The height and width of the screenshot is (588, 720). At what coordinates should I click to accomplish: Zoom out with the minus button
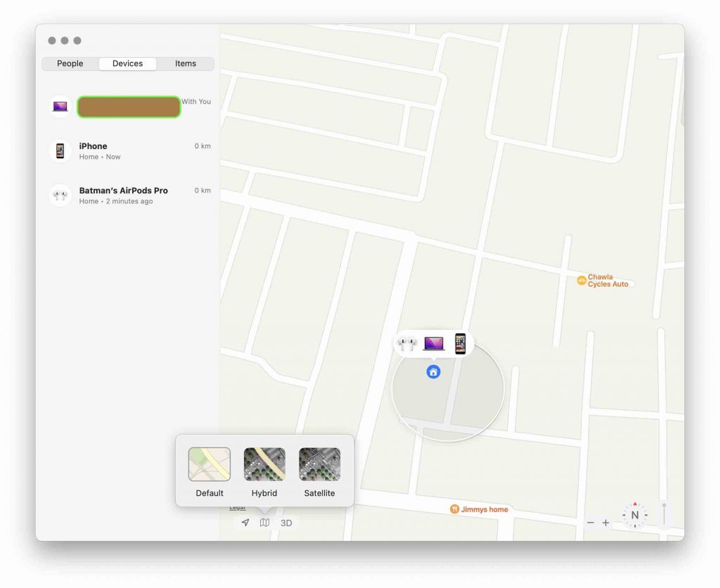pyautogui.click(x=591, y=523)
